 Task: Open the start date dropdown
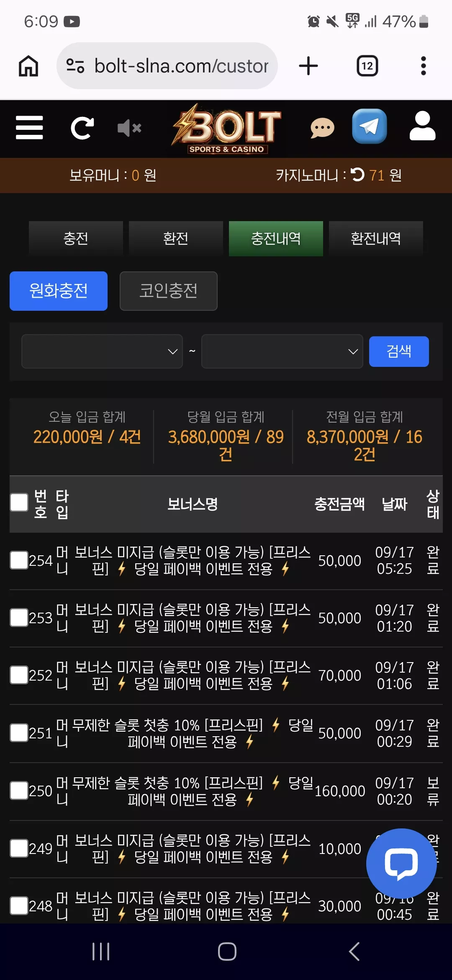click(x=102, y=351)
